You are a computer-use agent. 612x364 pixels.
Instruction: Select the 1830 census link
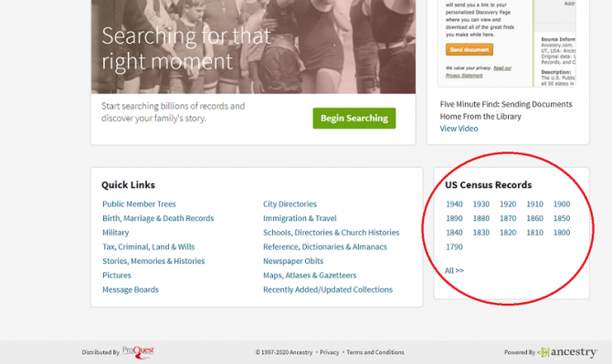coord(481,233)
